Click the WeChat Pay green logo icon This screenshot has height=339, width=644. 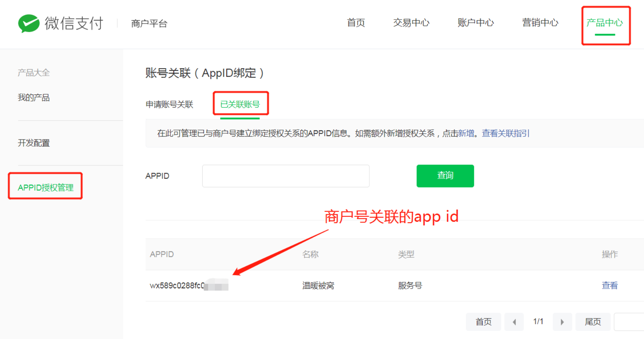coord(29,24)
